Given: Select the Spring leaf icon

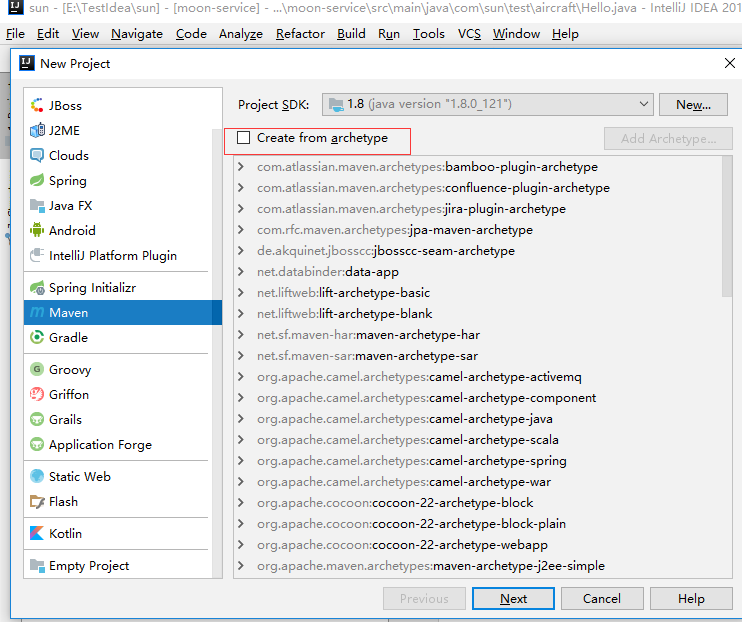Looking at the screenshot, I should tap(37, 180).
